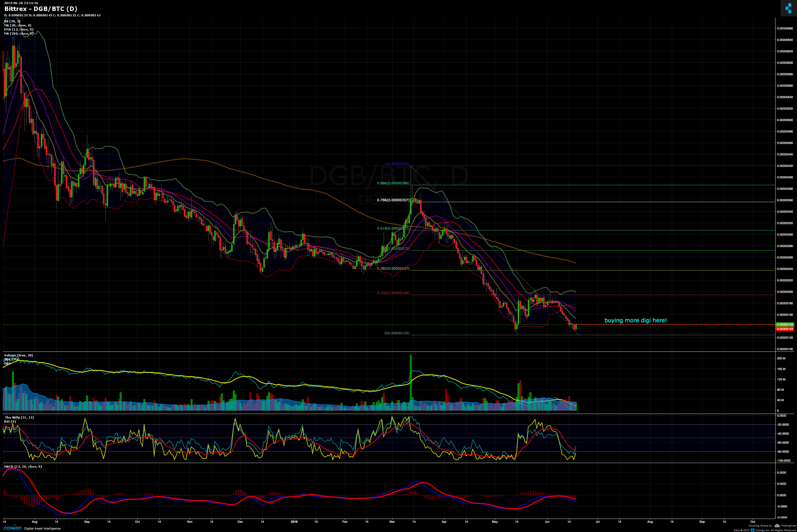Screen dimensions: 797x532
Task: Open the Bittrex - DGB/BTC (D) chart title
Action: 41,9
